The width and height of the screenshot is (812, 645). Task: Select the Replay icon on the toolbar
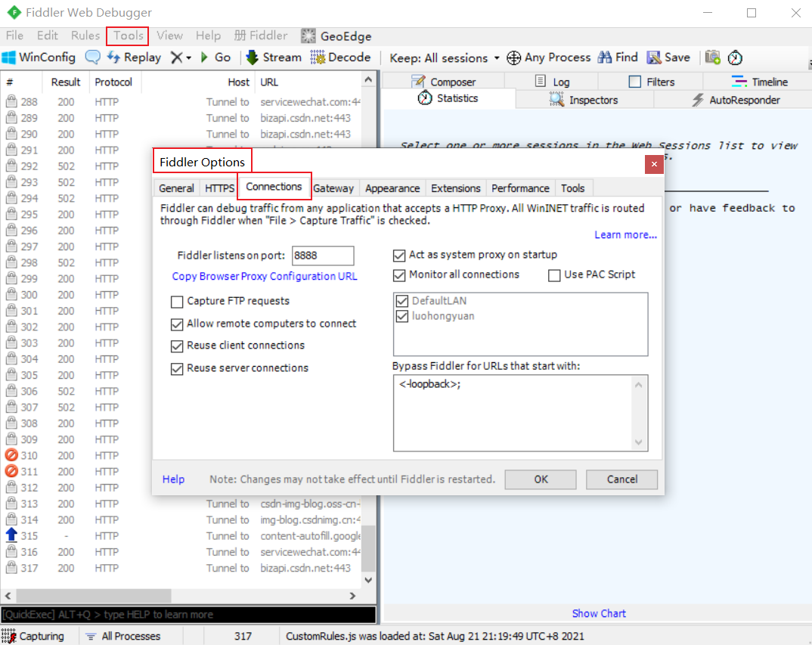pyautogui.click(x=134, y=57)
